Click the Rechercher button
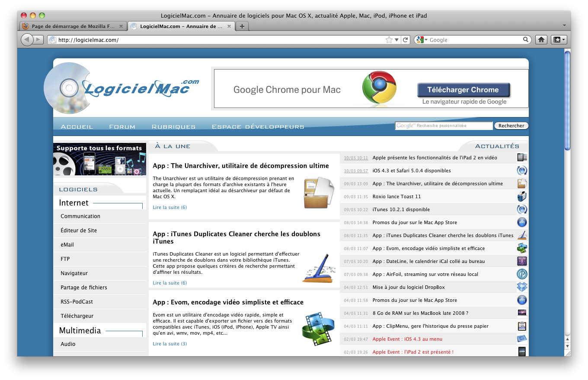Screen dimensions: 588x380 (511, 126)
